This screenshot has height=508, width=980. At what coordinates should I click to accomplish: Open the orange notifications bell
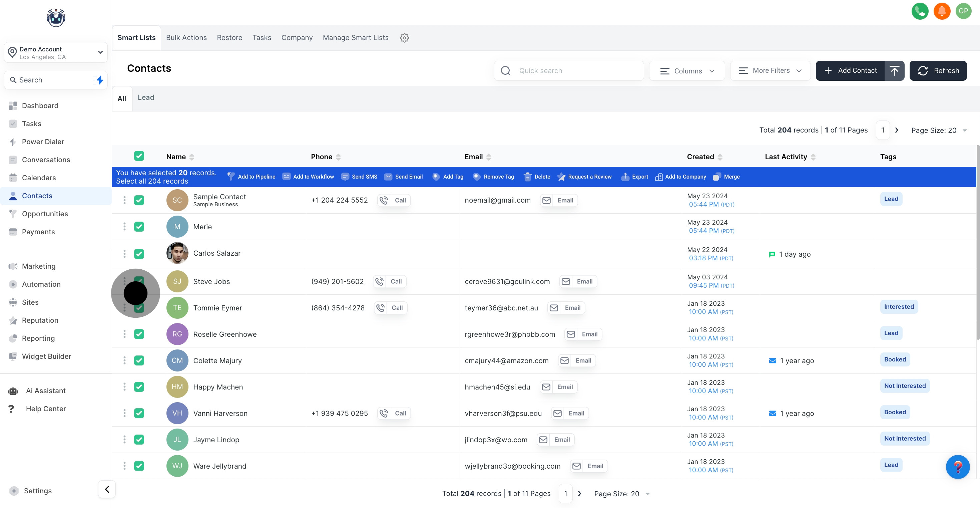coord(942,11)
